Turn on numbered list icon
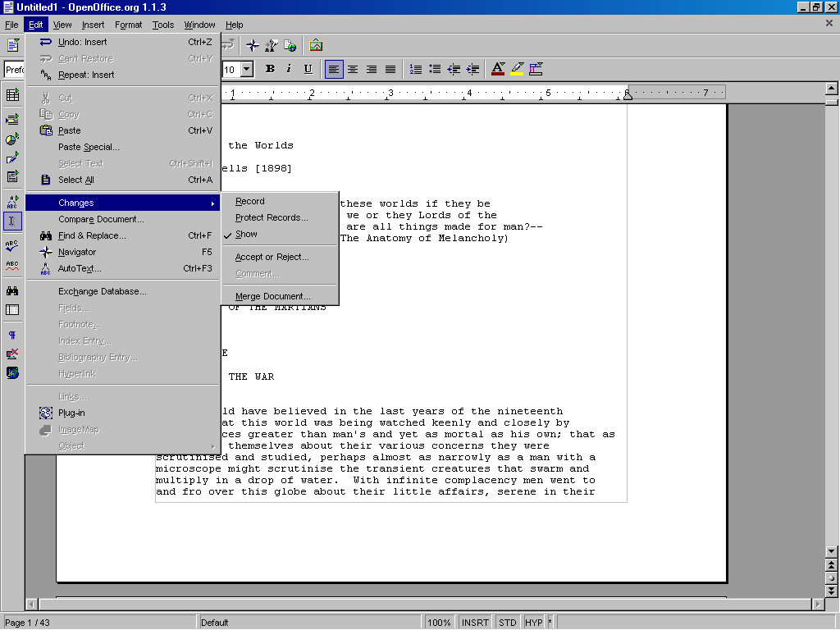The width and height of the screenshot is (840, 630). [x=416, y=70]
